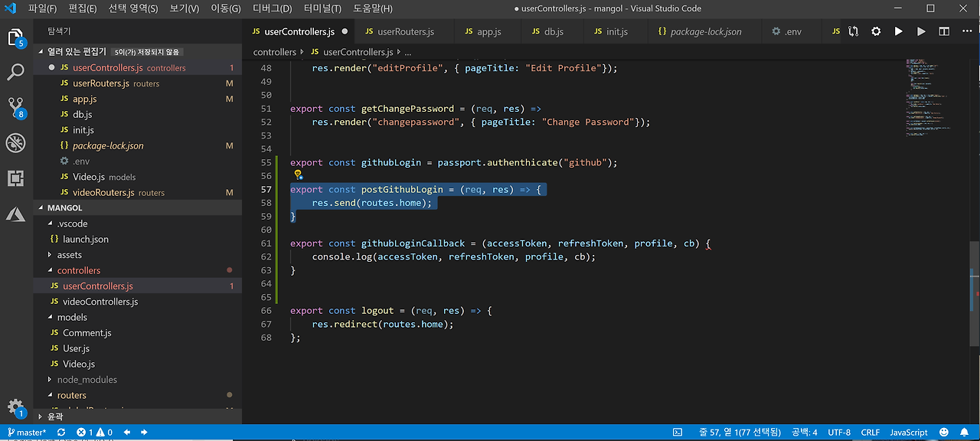The height and width of the screenshot is (441, 980).
Task: Switch to the userRouters.js tab
Action: coord(405,31)
